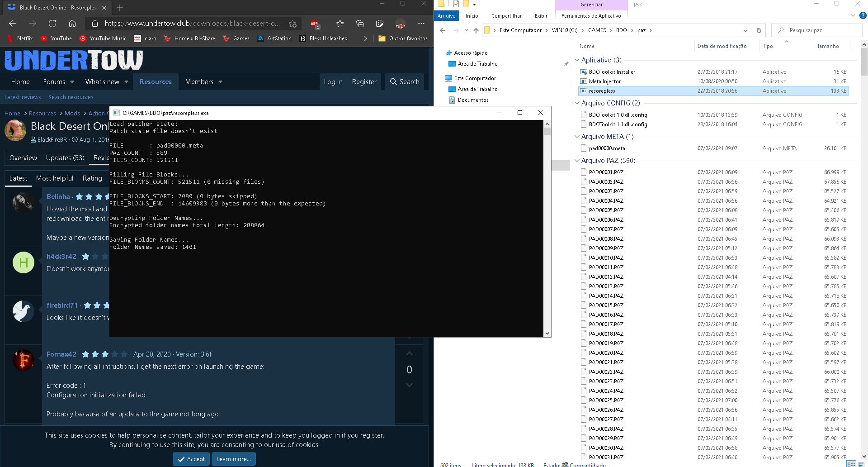
Task: Refresh the paz folder in Explorer
Action: point(759,30)
